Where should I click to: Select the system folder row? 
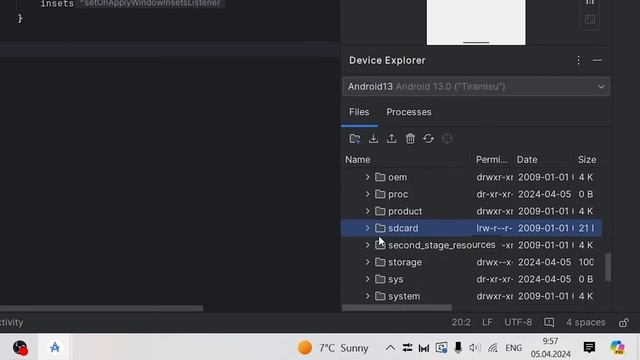471,296
